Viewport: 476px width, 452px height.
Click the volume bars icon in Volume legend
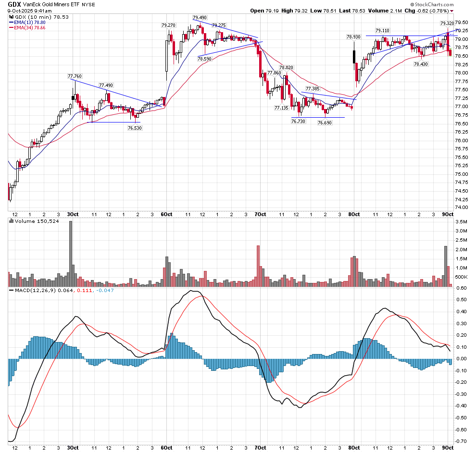pyautogui.click(x=11, y=221)
